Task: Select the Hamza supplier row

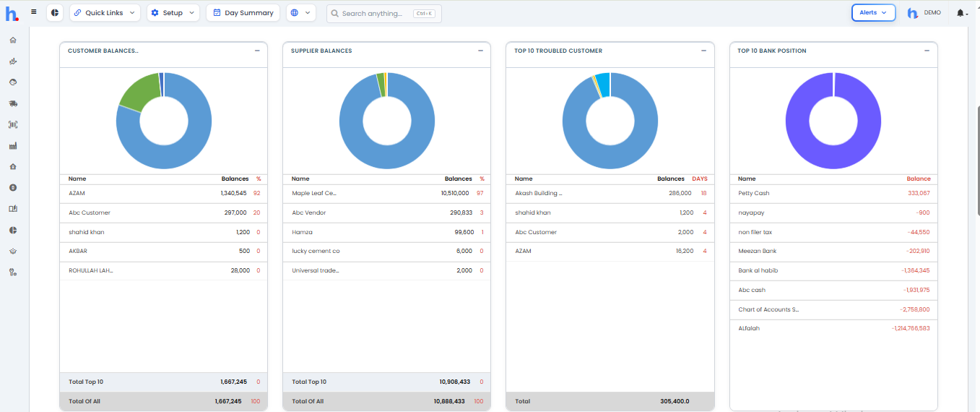Action: pos(386,232)
